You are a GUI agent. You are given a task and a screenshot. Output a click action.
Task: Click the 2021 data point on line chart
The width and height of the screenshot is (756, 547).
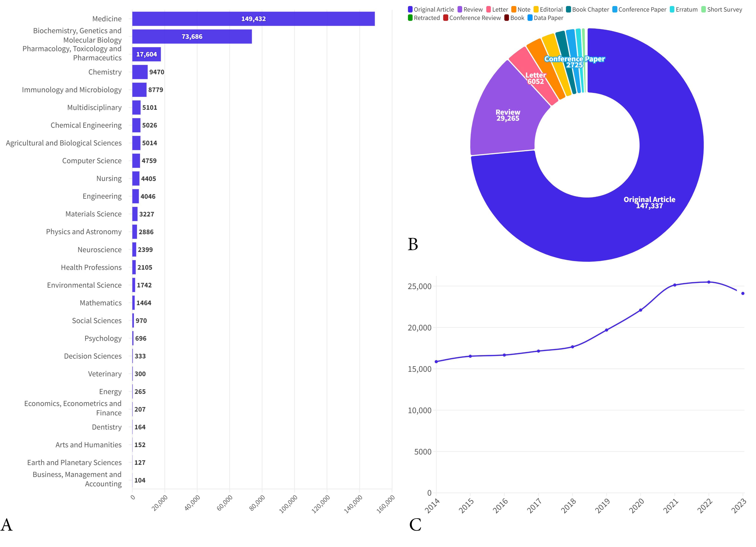[x=675, y=285]
